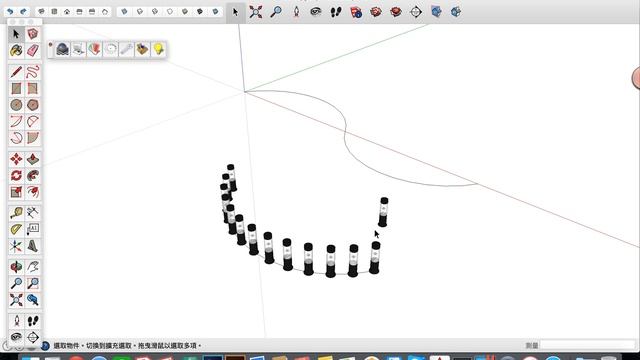This screenshot has width=640, height=360.
Task: Click the wrench icon in floating toolbar
Action: (126, 49)
